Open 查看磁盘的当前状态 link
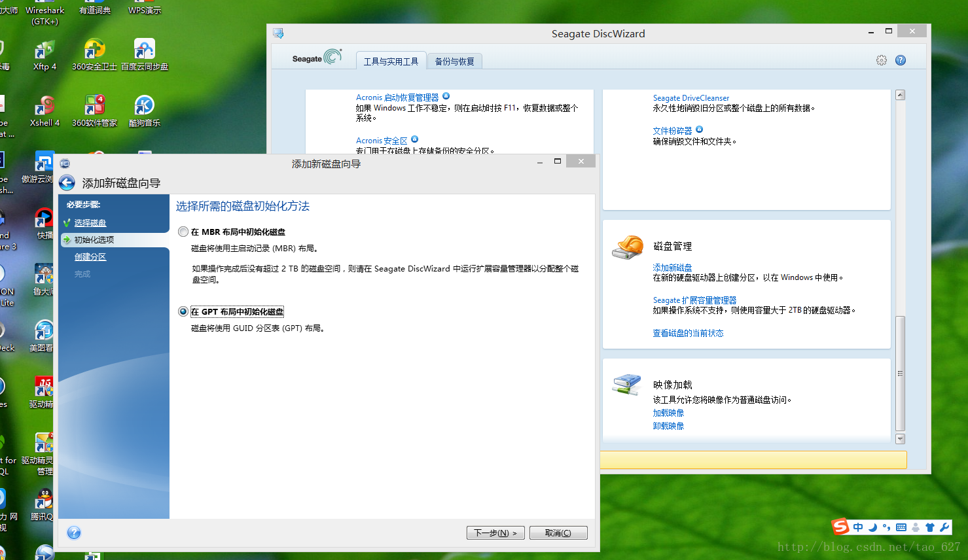Viewport: 968px width, 560px height. (688, 333)
